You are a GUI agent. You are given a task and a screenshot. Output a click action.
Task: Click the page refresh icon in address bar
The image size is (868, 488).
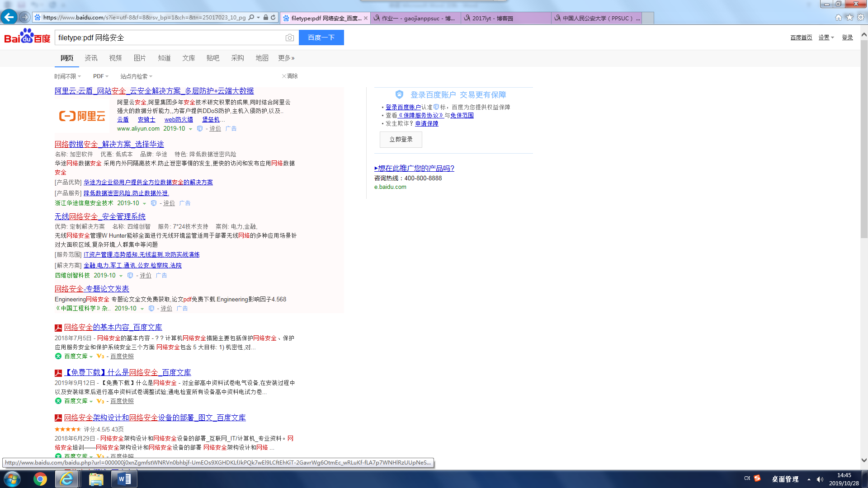273,18
